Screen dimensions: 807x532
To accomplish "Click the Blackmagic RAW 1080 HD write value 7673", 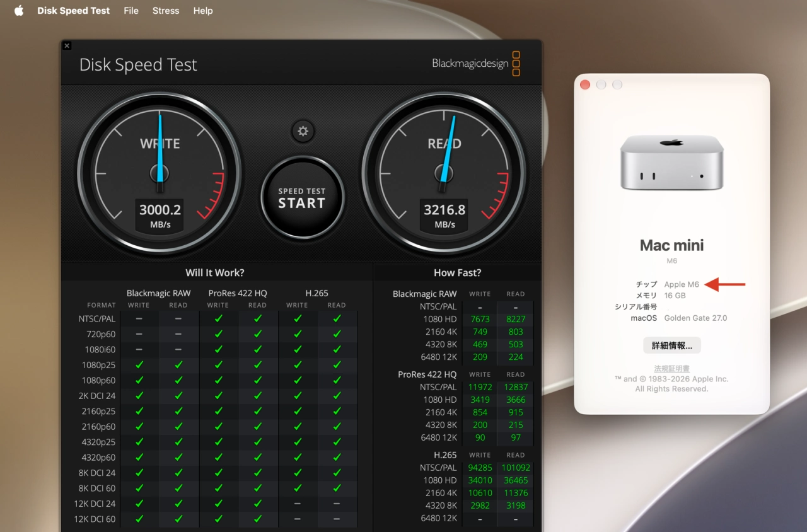I will click(x=480, y=319).
